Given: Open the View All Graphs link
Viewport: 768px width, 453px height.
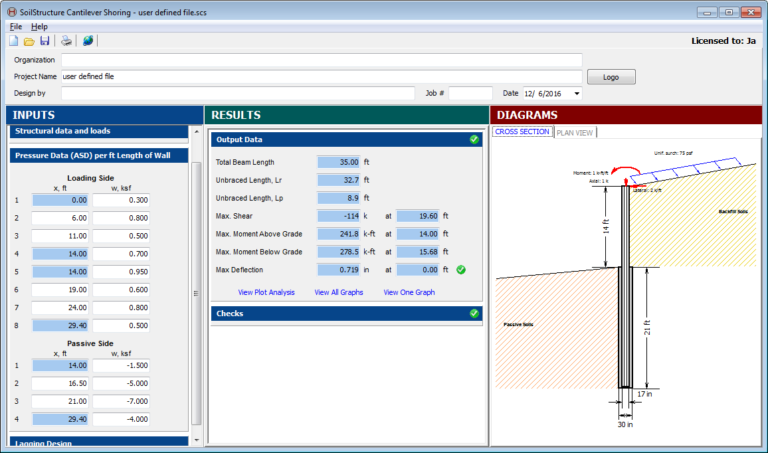Looking at the screenshot, I should (338, 292).
